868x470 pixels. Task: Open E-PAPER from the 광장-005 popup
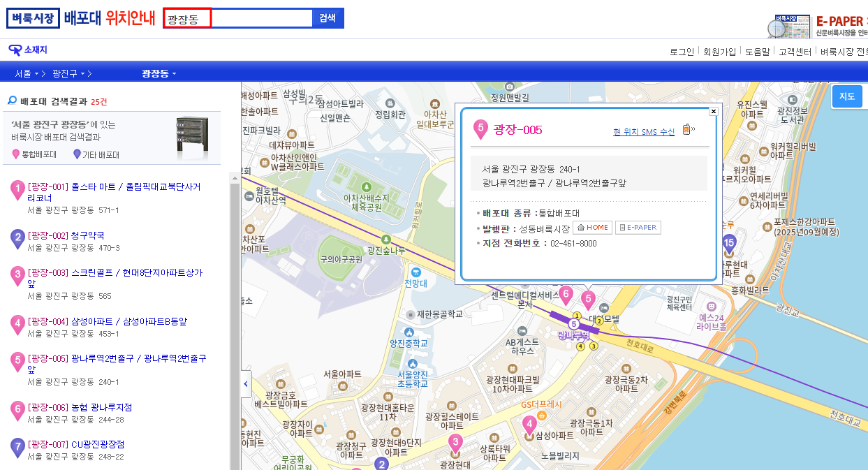638,227
